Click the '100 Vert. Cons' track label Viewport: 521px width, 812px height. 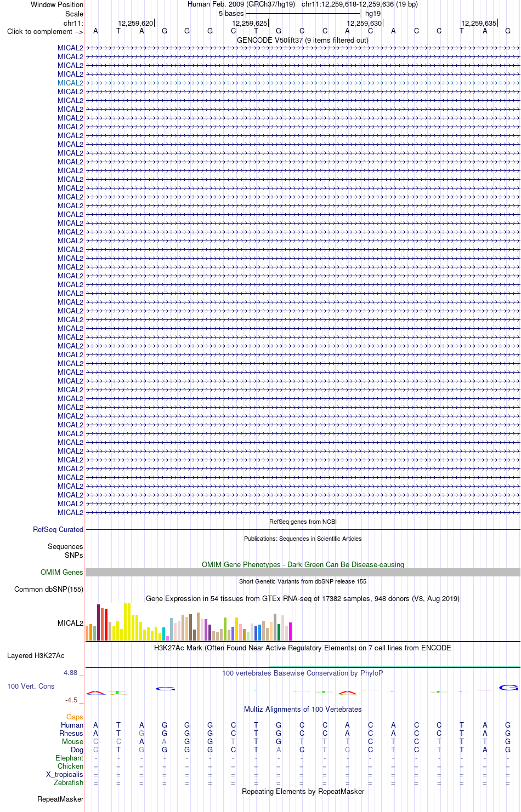pos(31,686)
